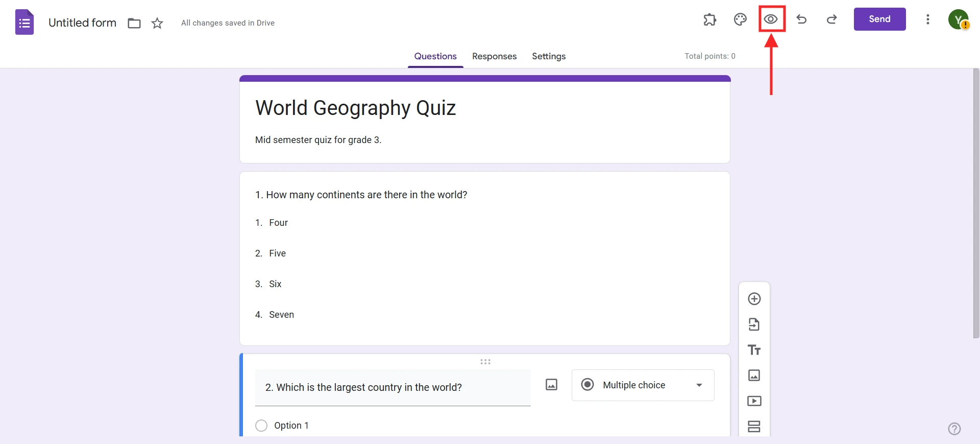The image size is (980, 444).
Task: Import questions from another form
Action: pos(754,324)
